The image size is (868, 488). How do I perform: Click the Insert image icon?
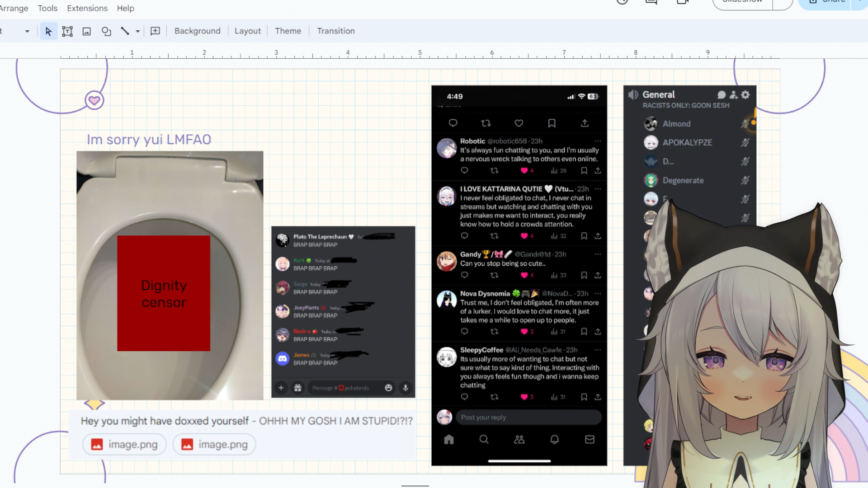click(x=86, y=31)
